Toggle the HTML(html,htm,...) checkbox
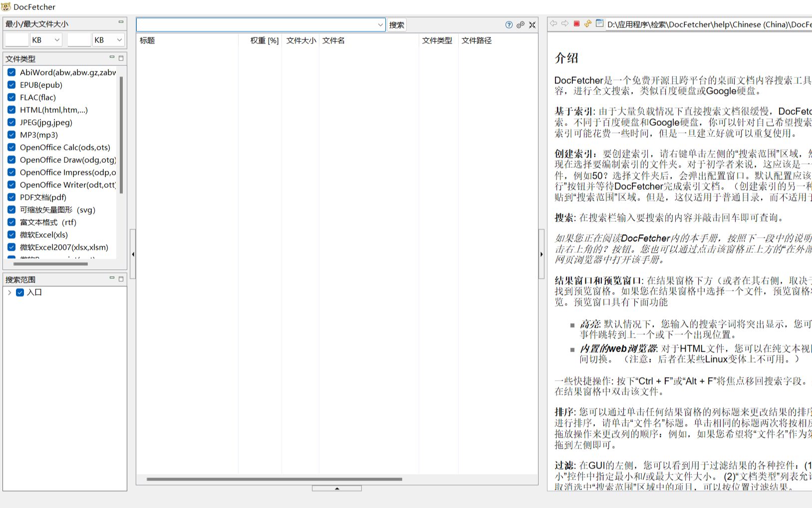The image size is (812, 508). [11, 110]
